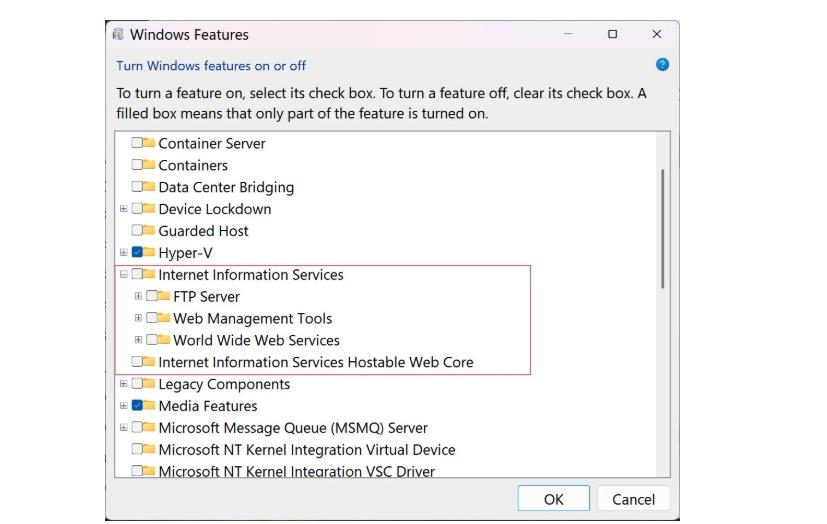Expand the Web Management Tools node
Screen dimensions: 827x524
[138, 318]
